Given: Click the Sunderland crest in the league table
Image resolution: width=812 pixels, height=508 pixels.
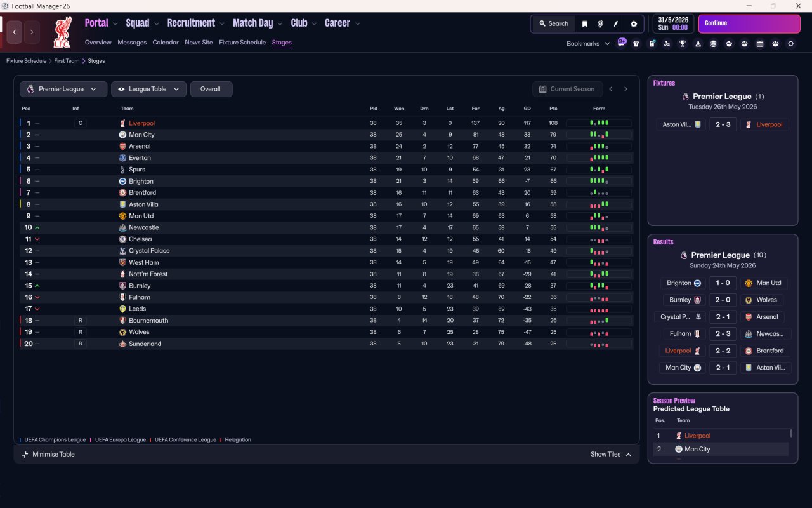Looking at the screenshot, I should 122,344.
